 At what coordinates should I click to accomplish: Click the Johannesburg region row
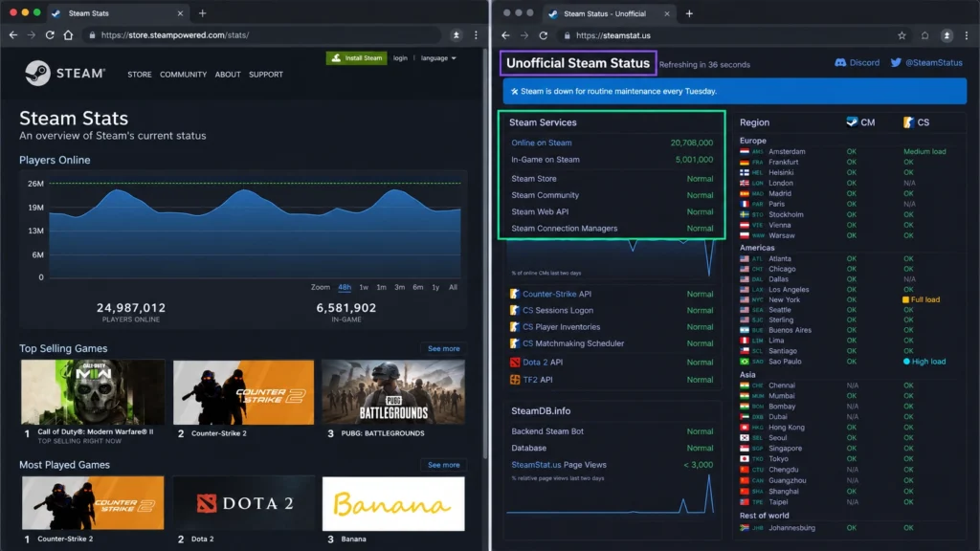click(x=850, y=528)
